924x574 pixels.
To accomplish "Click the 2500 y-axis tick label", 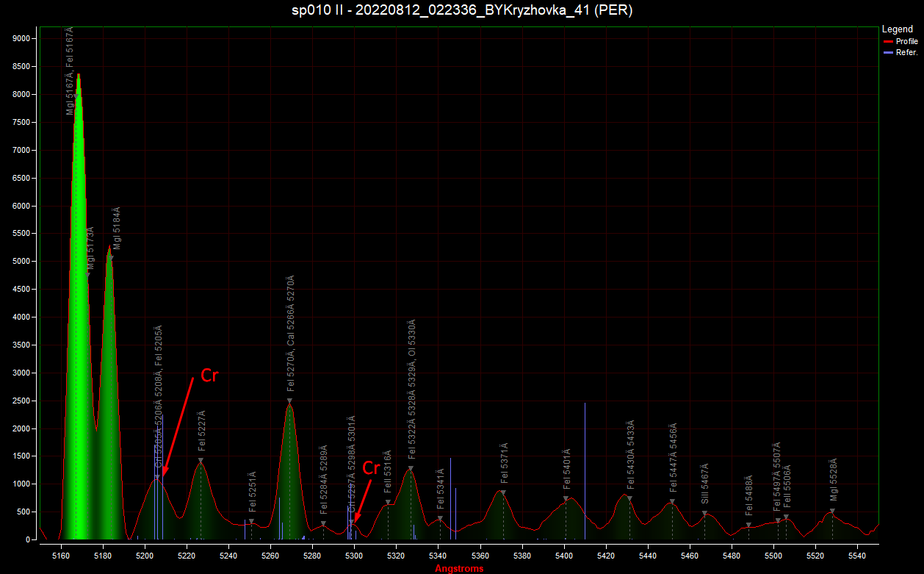I will [22, 401].
